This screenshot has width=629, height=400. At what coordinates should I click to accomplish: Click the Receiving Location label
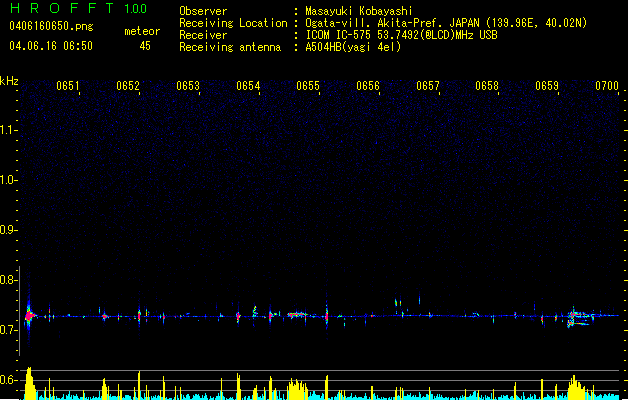(x=233, y=23)
